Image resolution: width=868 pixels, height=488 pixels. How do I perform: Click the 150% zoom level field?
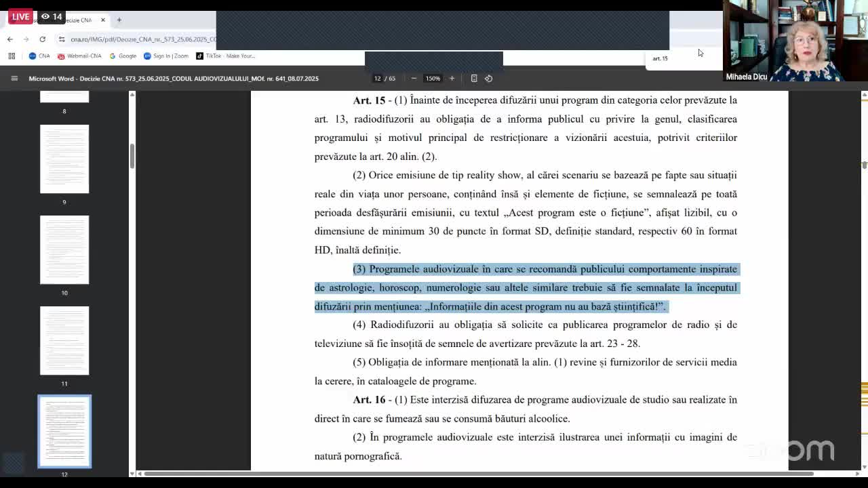pyautogui.click(x=433, y=79)
